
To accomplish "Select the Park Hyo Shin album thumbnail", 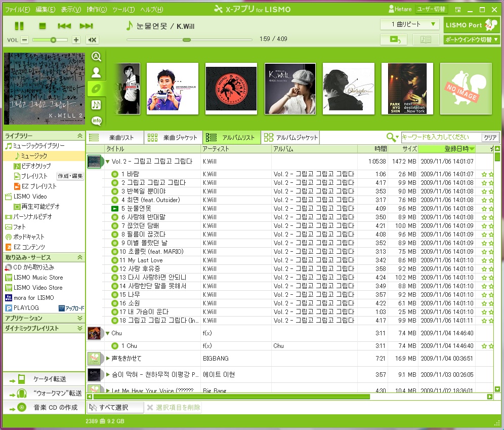I will click(x=407, y=89).
